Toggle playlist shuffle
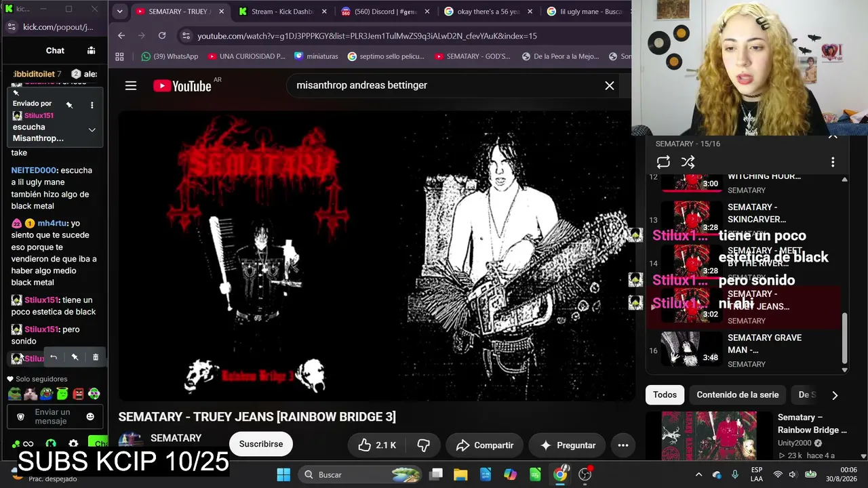868x488 pixels. 688,162
